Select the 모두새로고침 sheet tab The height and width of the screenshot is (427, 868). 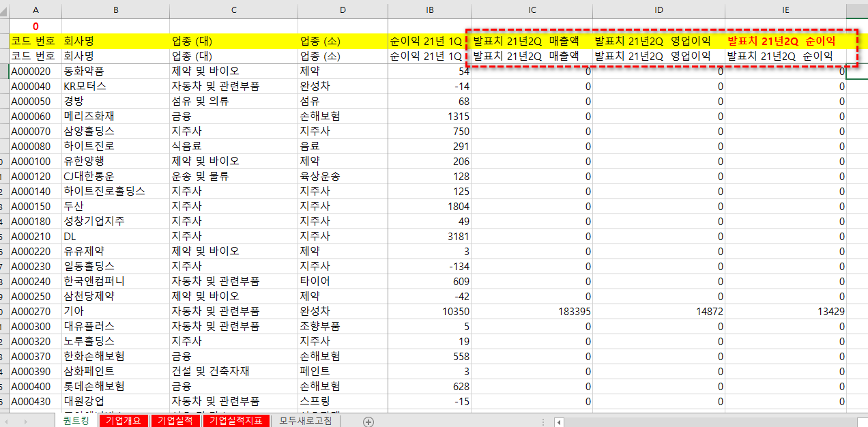point(305,421)
